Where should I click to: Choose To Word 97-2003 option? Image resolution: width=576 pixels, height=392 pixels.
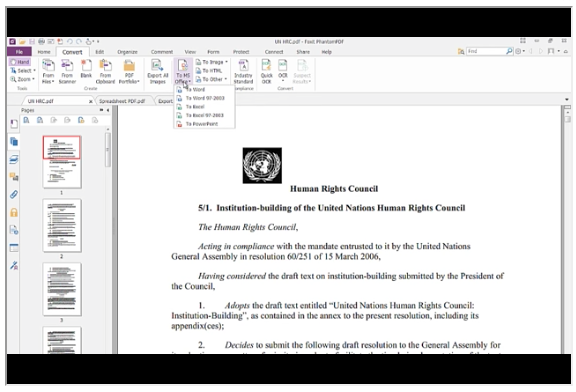tap(204, 98)
